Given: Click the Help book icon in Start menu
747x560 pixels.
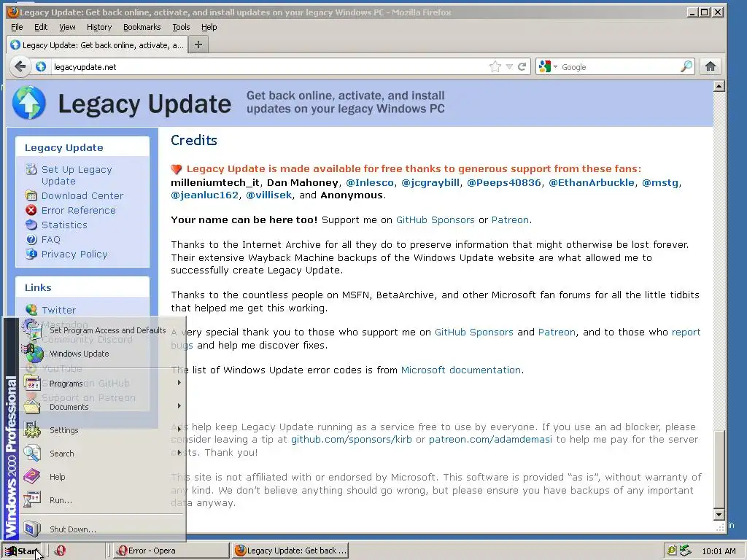Looking at the screenshot, I should 32,477.
